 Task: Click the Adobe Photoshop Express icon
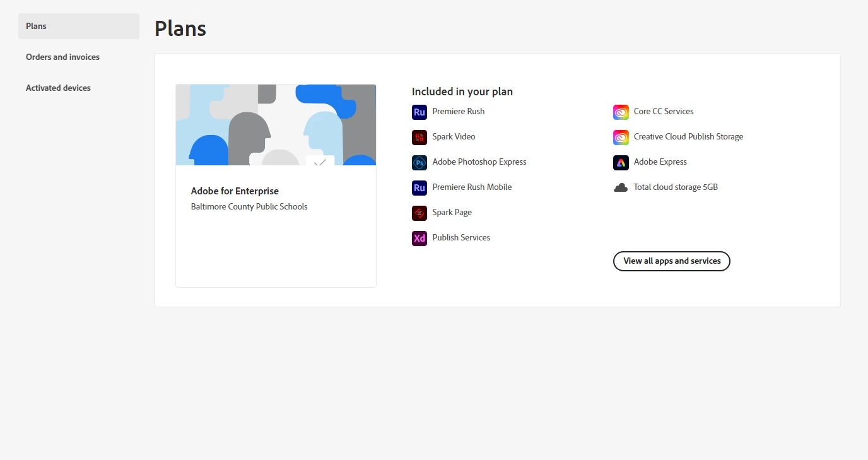pyautogui.click(x=419, y=163)
